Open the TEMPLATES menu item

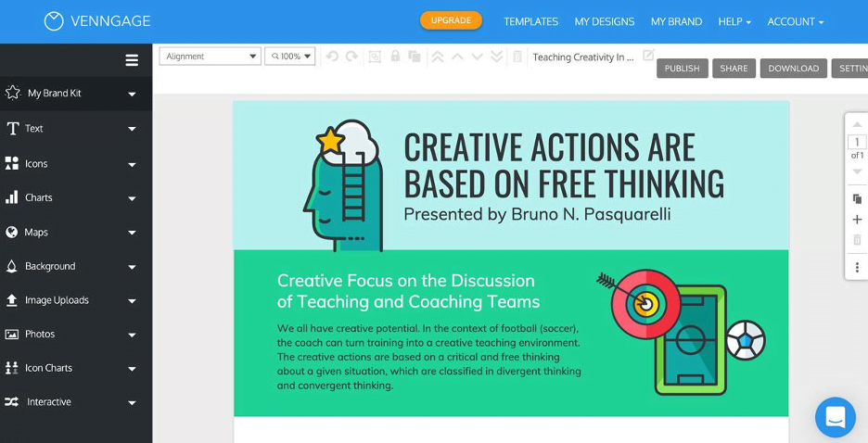530,21
